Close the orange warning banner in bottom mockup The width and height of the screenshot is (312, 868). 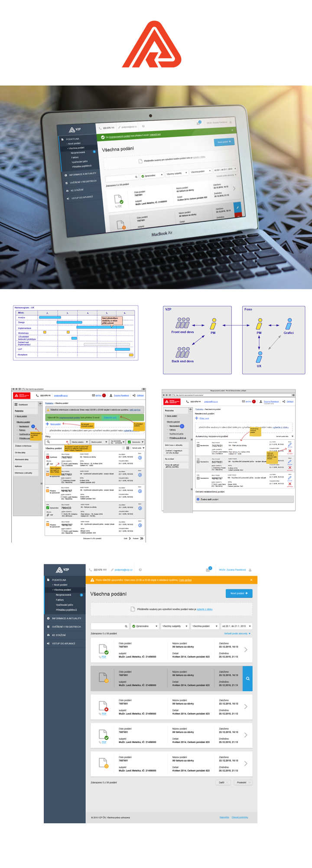click(251, 580)
